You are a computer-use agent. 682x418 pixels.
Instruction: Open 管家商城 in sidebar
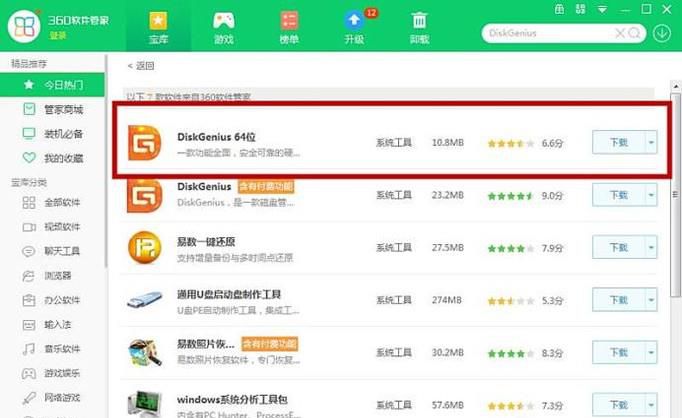[52, 109]
